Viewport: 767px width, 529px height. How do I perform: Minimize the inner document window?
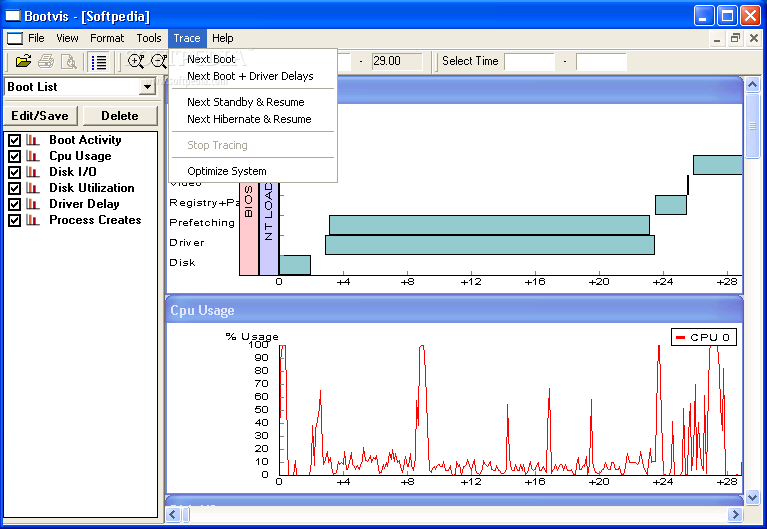[717, 38]
